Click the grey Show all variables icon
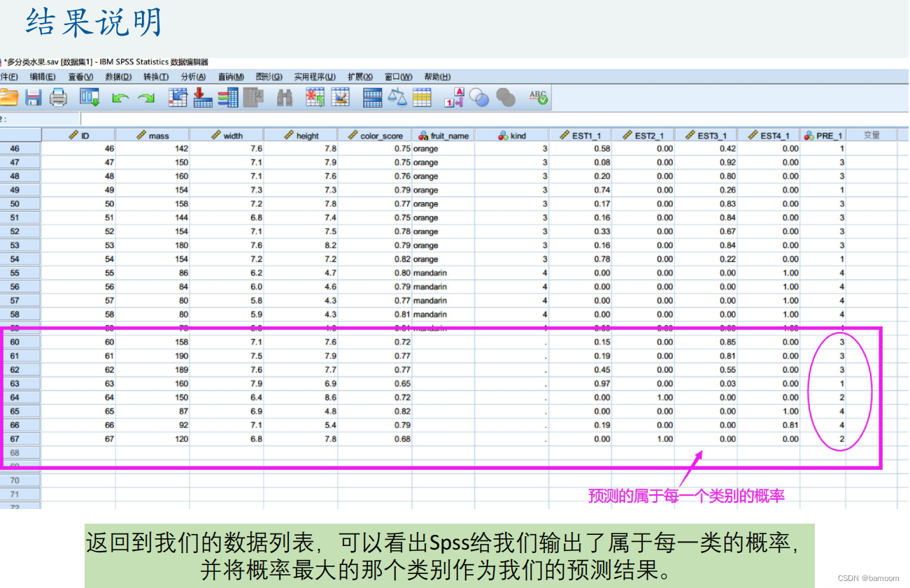This screenshot has width=910, height=588. 506,98
